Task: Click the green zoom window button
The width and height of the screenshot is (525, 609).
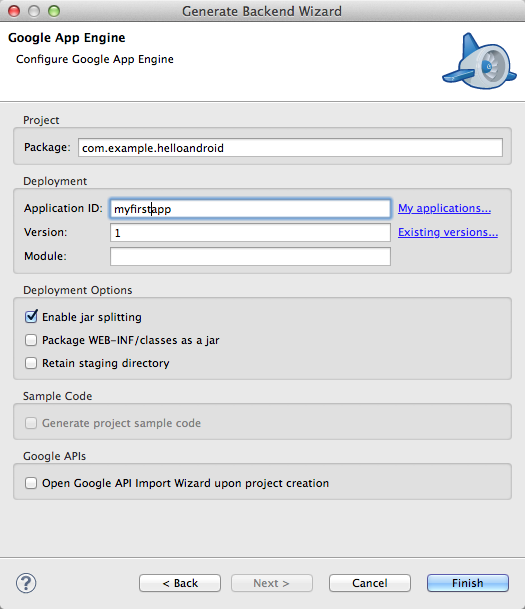Action: click(54, 11)
